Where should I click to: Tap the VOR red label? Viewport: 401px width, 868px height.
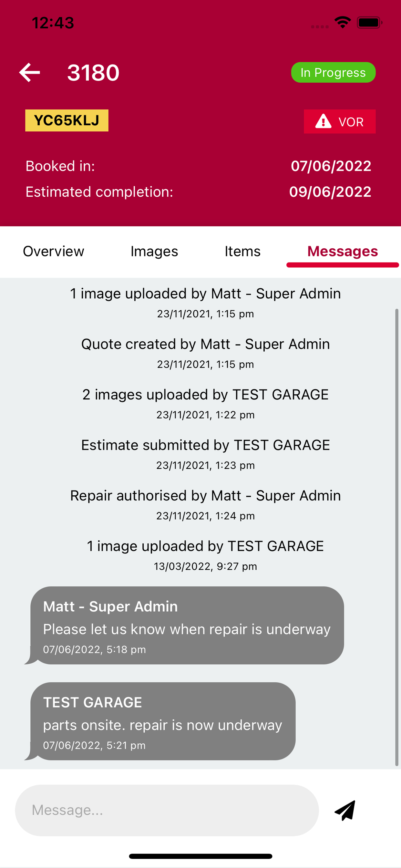pos(340,121)
